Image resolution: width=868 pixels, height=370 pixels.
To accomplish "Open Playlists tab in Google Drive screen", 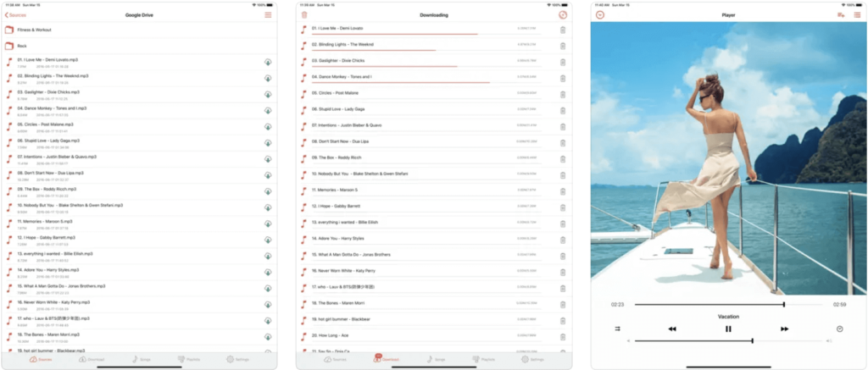I will tap(189, 360).
